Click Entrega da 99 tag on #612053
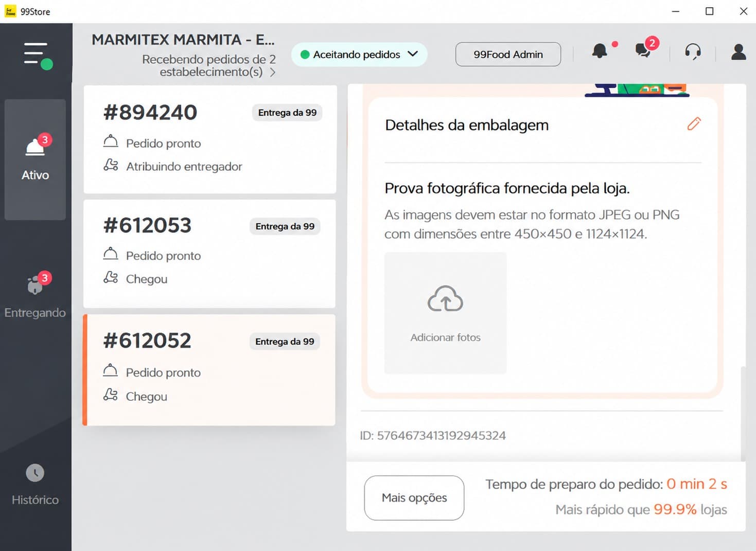 pyautogui.click(x=285, y=226)
